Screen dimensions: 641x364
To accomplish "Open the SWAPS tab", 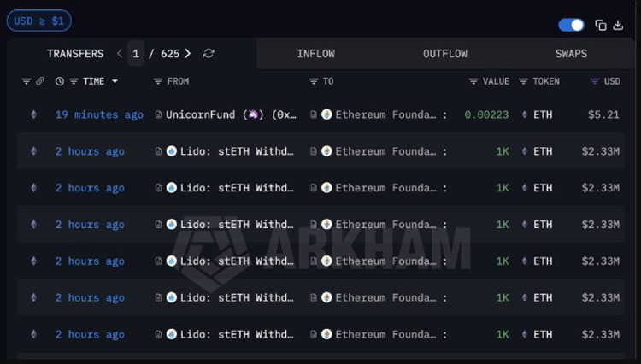I will click(571, 54).
